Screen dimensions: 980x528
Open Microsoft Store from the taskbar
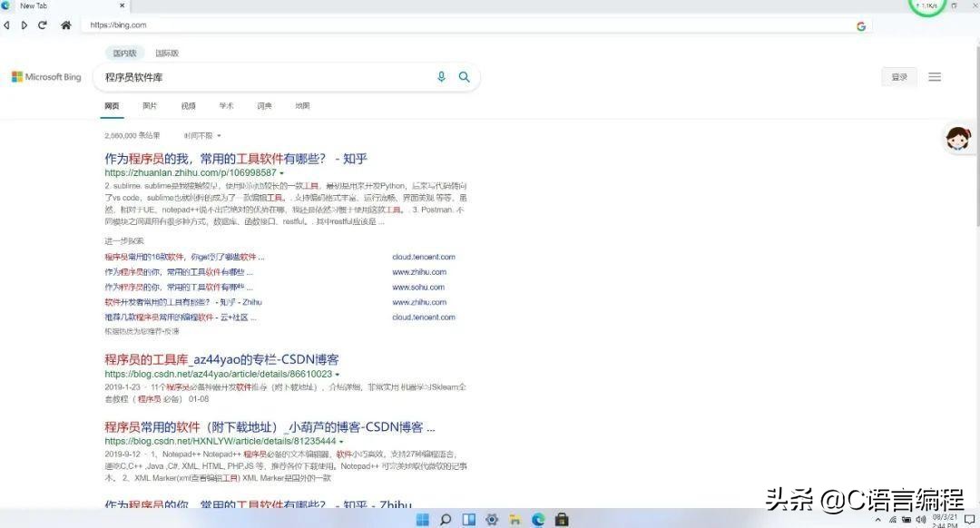click(x=561, y=520)
